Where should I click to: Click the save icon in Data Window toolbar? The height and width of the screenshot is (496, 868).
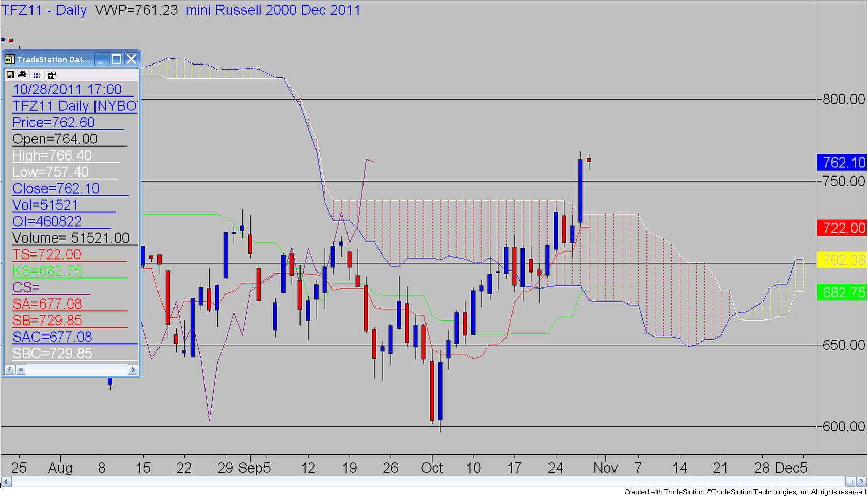10,75
